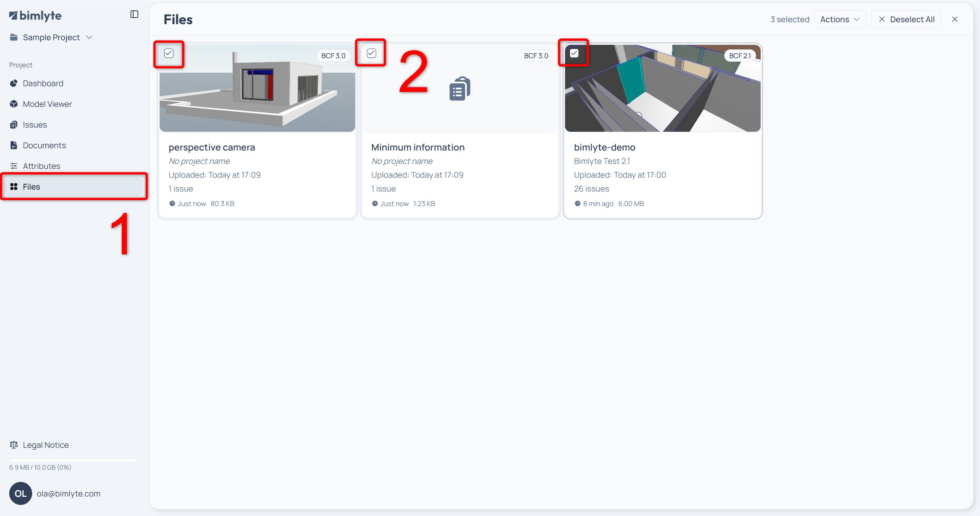Click "6.9 MB / 10.0 GB (0%)" storage text

coord(40,467)
